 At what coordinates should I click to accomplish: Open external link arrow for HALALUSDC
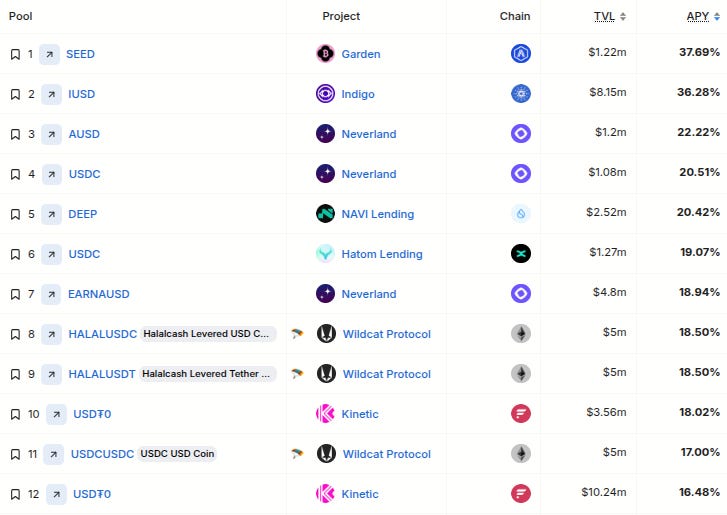click(51, 334)
